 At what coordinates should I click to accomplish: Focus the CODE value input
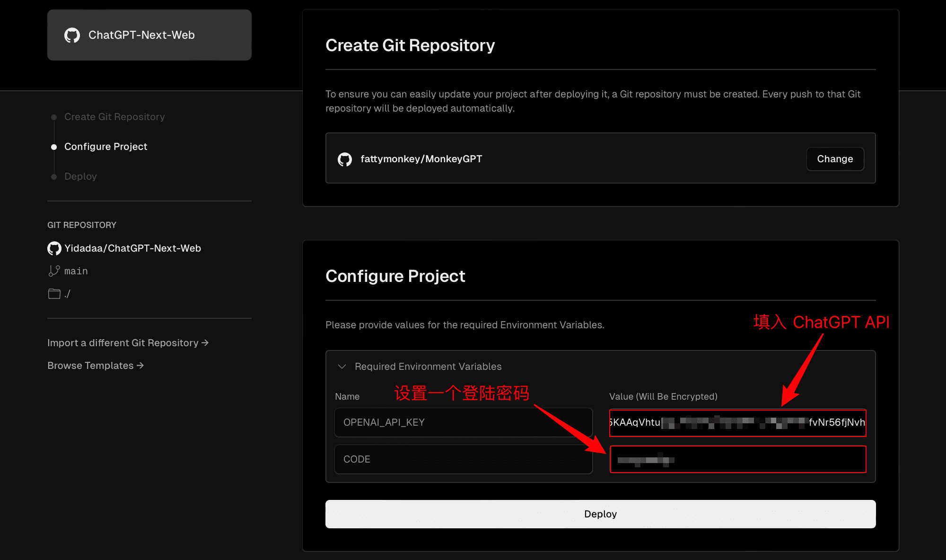(x=738, y=459)
